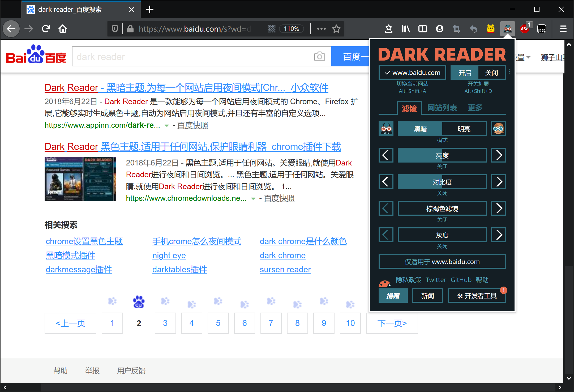
Task: Click Dark mode character icon
Action: [386, 129]
